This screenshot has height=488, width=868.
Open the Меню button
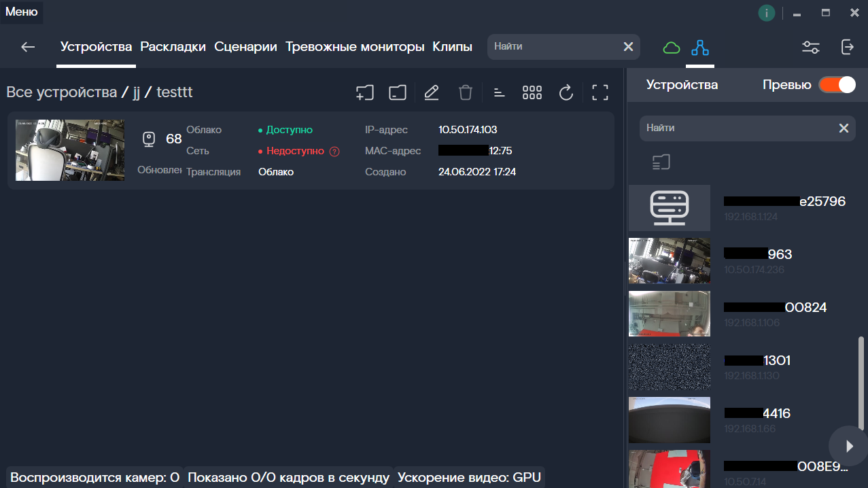(x=21, y=12)
